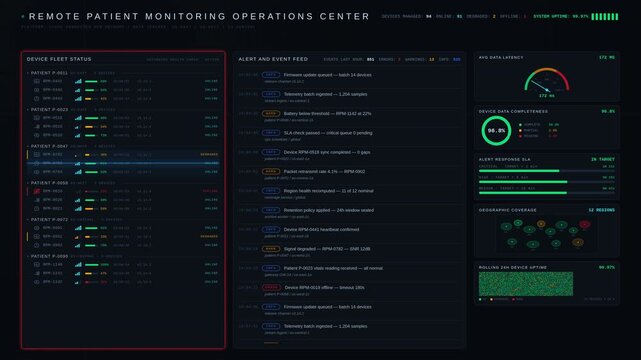This screenshot has height=360, width=641.
Task: Click the WARN badge on the Battery below threshold event
Action: pos(271,114)
